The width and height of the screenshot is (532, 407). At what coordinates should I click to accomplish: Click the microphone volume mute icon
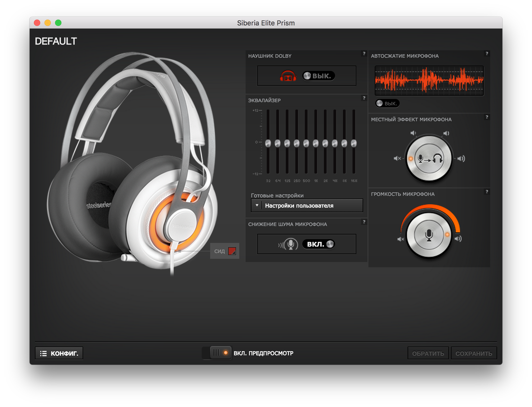coord(401,239)
